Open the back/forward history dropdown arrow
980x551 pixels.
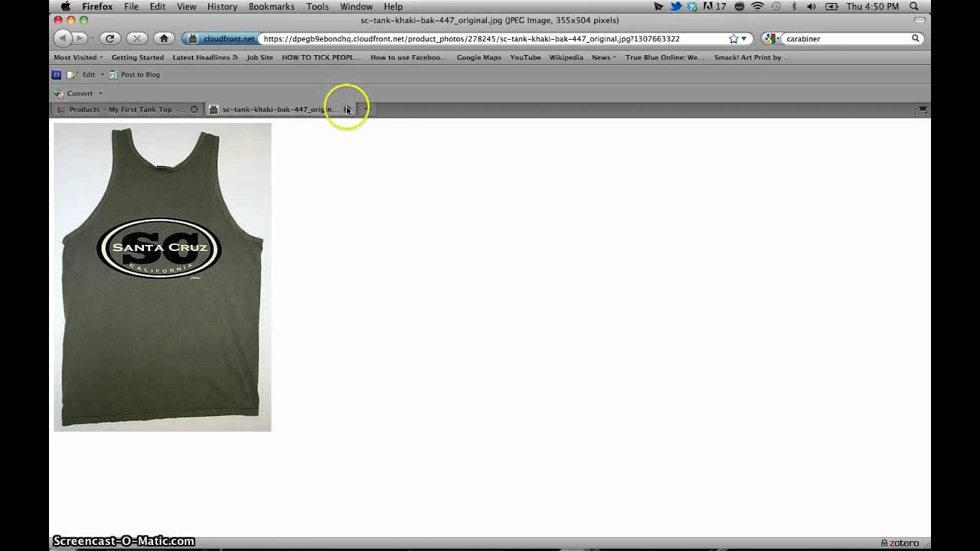point(92,38)
